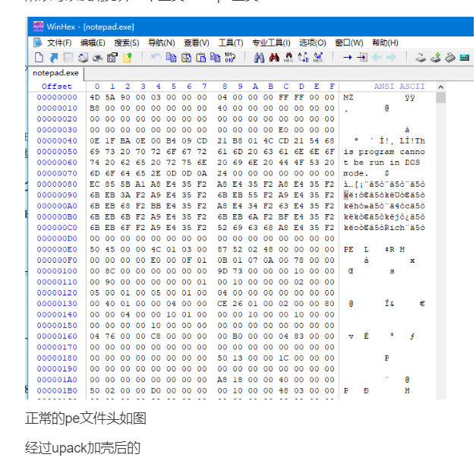Click the Clone disk icon with green arrow

click(435, 58)
